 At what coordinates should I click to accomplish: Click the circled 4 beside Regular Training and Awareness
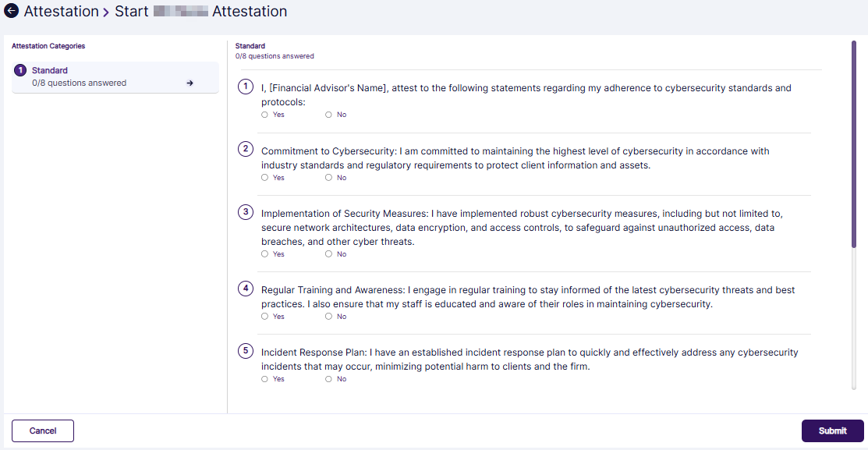(x=246, y=289)
